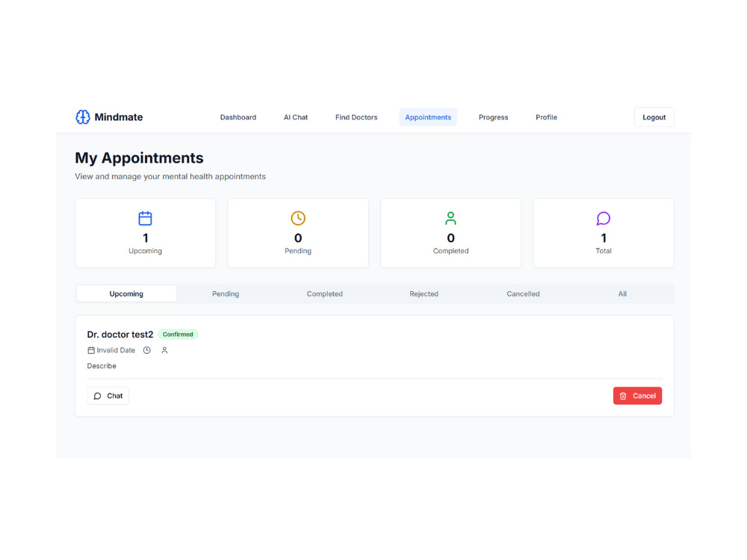Viewport: 747px width, 560px height.
Task: Show the Completed tab
Action: coord(325,293)
